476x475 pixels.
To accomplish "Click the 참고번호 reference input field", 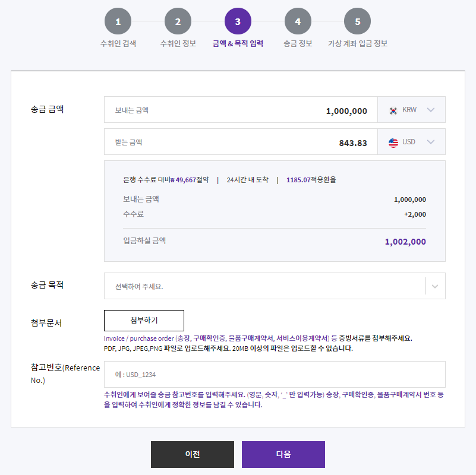I will pos(275,374).
